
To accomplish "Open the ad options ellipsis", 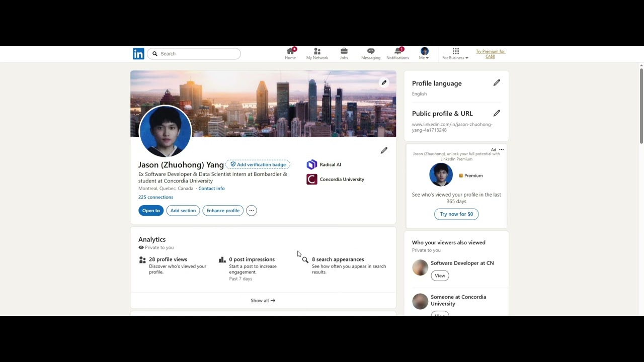I will pyautogui.click(x=501, y=150).
